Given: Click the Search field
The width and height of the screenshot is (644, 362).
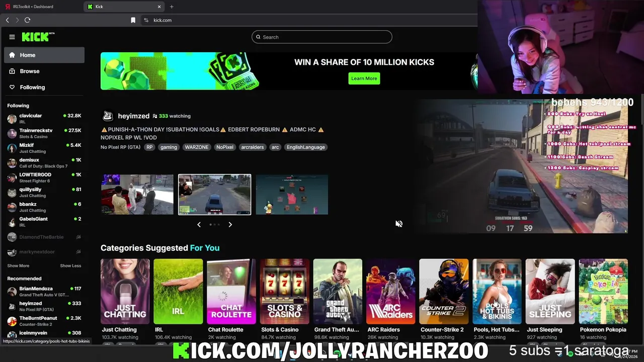Looking at the screenshot, I should [322, 37].
